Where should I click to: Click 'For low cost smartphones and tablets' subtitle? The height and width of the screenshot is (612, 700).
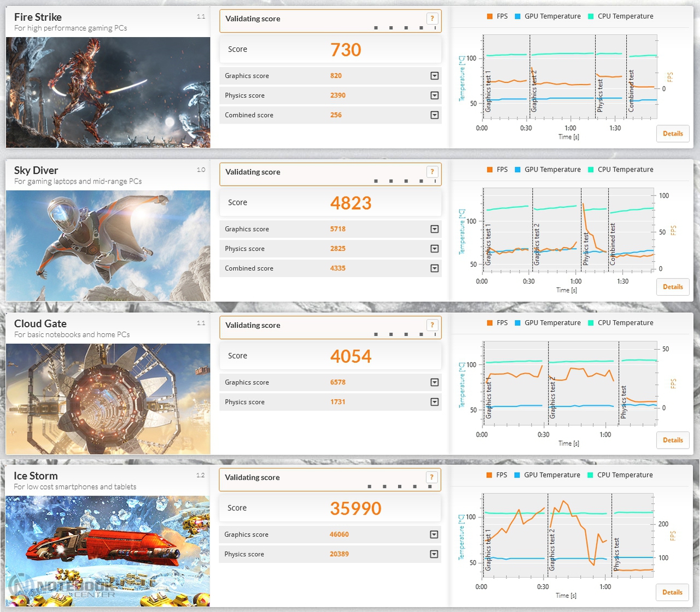point(75,487)
